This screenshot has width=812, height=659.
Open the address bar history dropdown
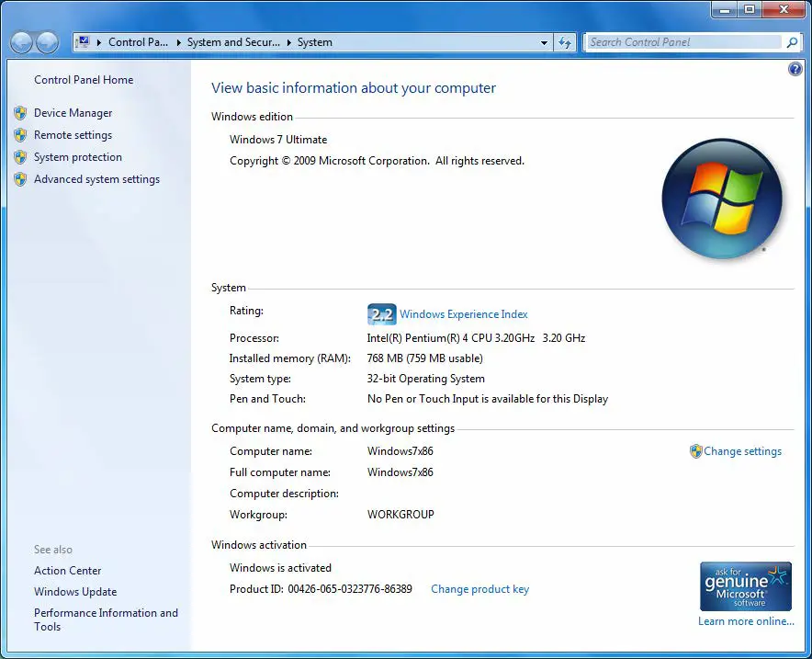(x=544, y=42)
